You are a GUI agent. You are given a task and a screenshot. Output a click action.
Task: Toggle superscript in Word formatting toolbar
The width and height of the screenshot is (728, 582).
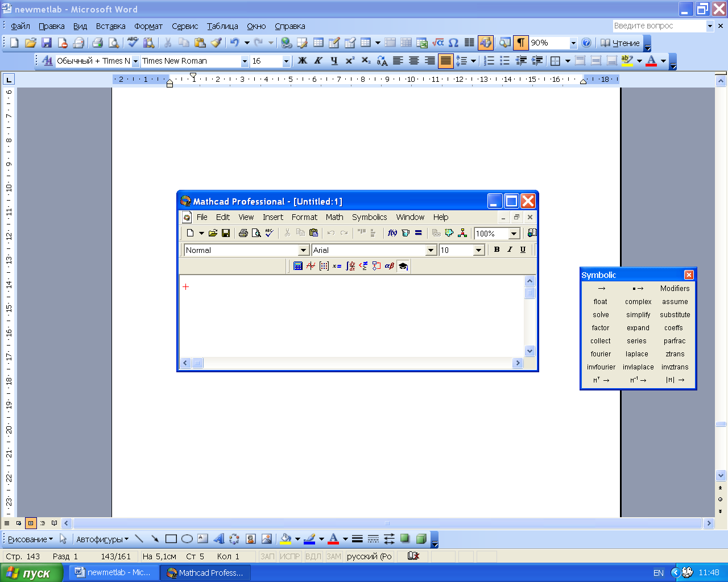350,61
